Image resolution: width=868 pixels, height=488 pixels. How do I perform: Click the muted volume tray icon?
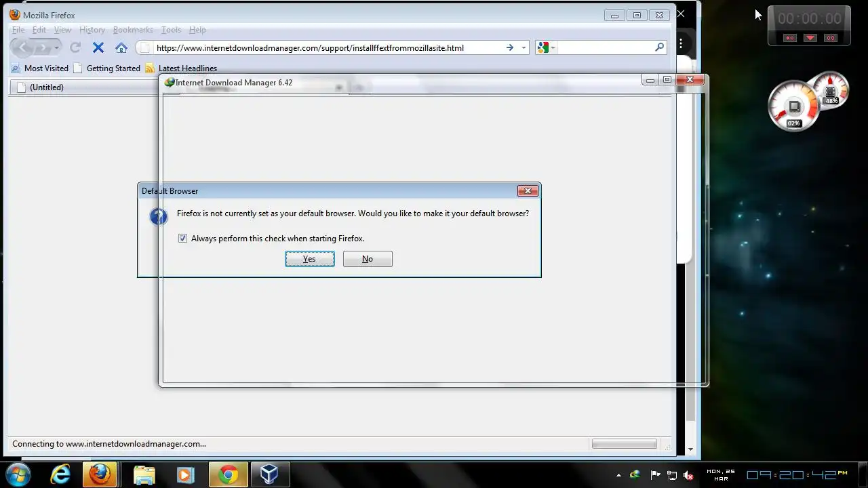pyautogui.click(x=689, y=475)
